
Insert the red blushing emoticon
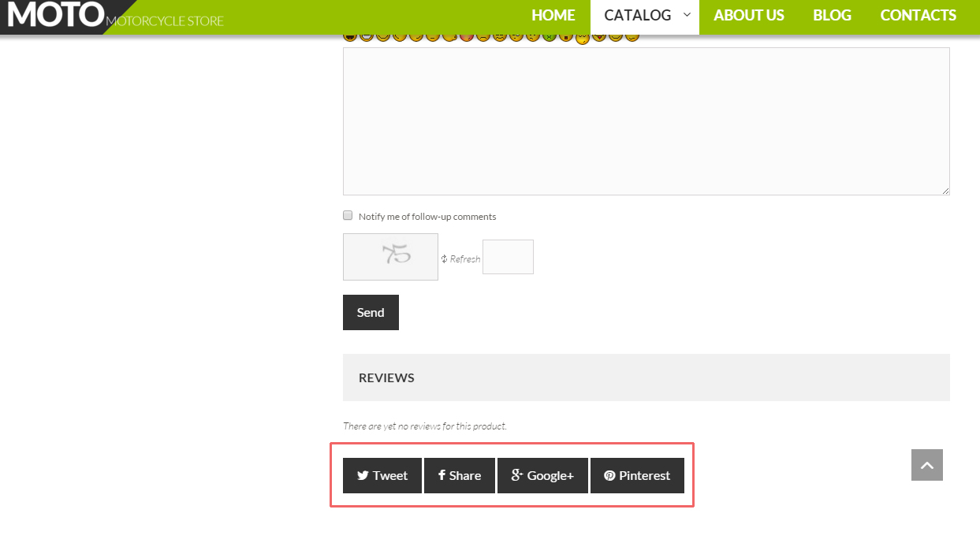point(466,36)
